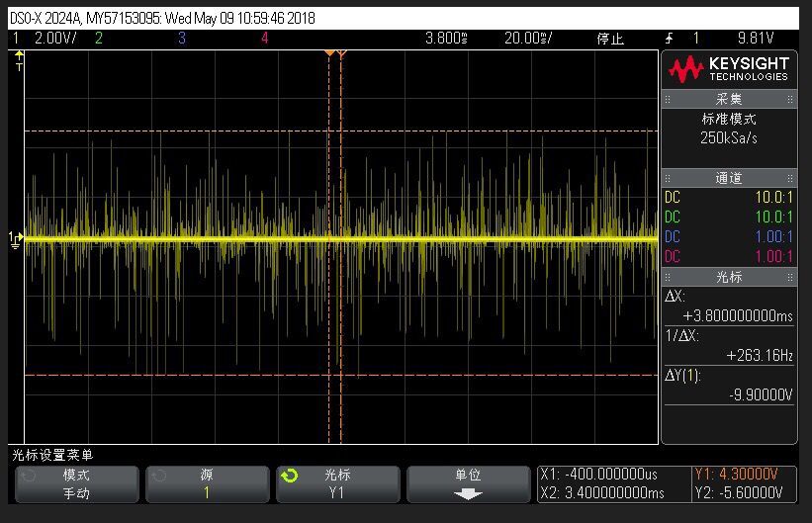Select red DC 1.00:1 channel row
Image resolution: width=812 pixels, height=523 pixels.
(729, 256)
